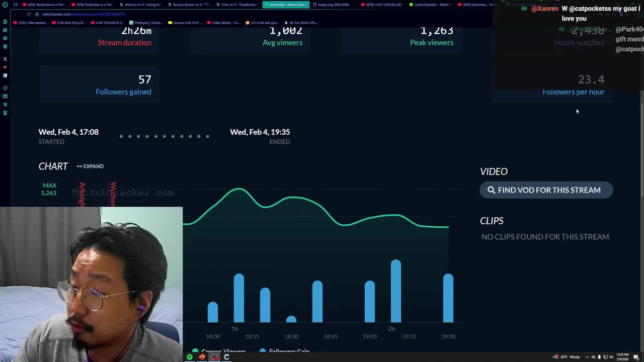Open Spotify from the taskbar
This screenshot has height=362, width=644.
click(190, 357)
